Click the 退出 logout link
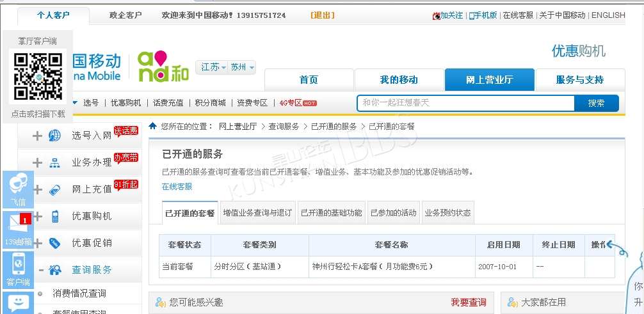Image resolution: width=644 pixels, height=314 pixels. point(323,15)
